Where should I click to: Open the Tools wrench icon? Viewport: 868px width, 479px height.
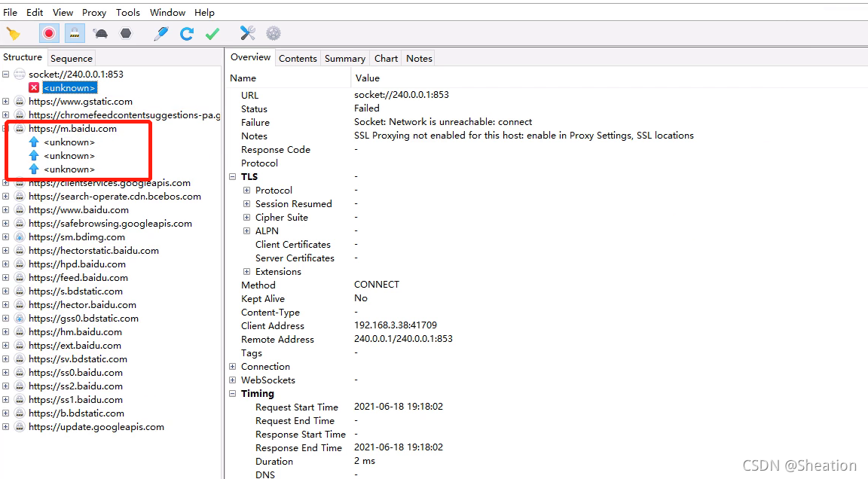(x=247, y=34)
